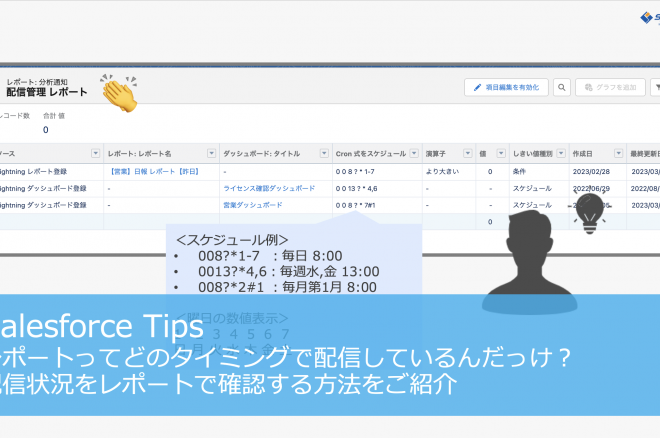Open dropdown for 作成日 column
This screenshot has height=438, width=660.
(x=618, y=154)
